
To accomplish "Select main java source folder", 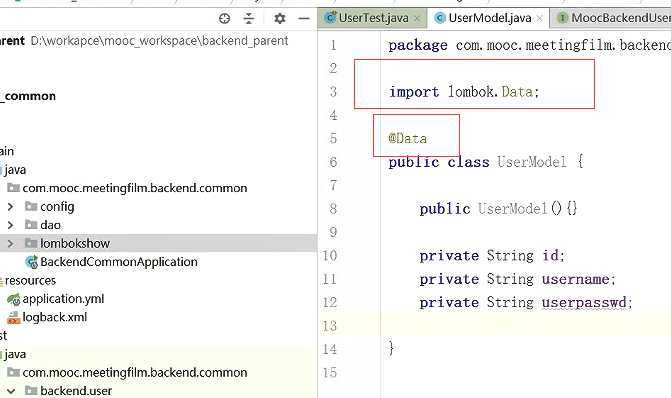I will click(15, 170).
